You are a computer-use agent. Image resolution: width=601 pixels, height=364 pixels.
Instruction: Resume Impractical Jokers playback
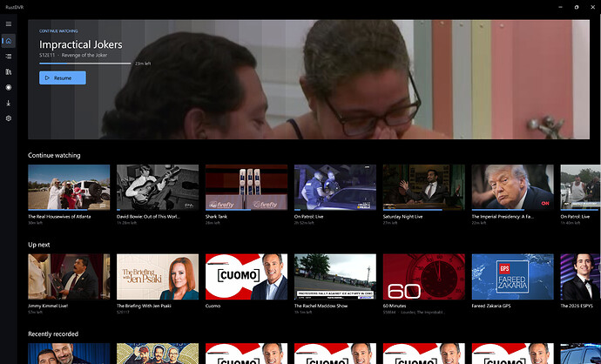[x=63, y=78]
